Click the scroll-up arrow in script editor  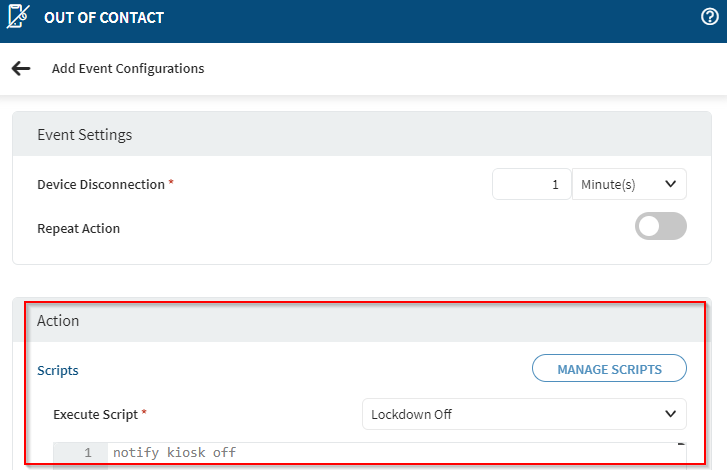coord(682,445)
